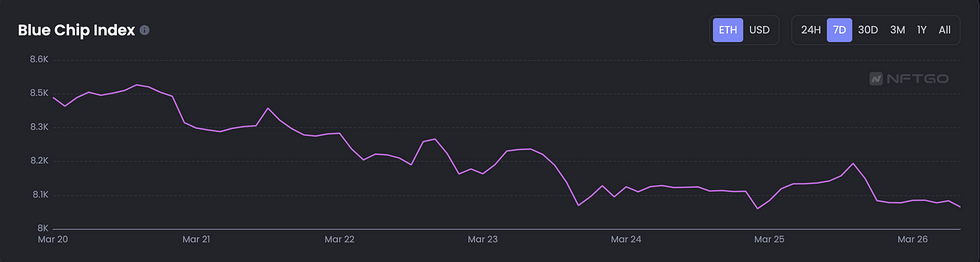Click the Mar 24 date label

[626, 240]
